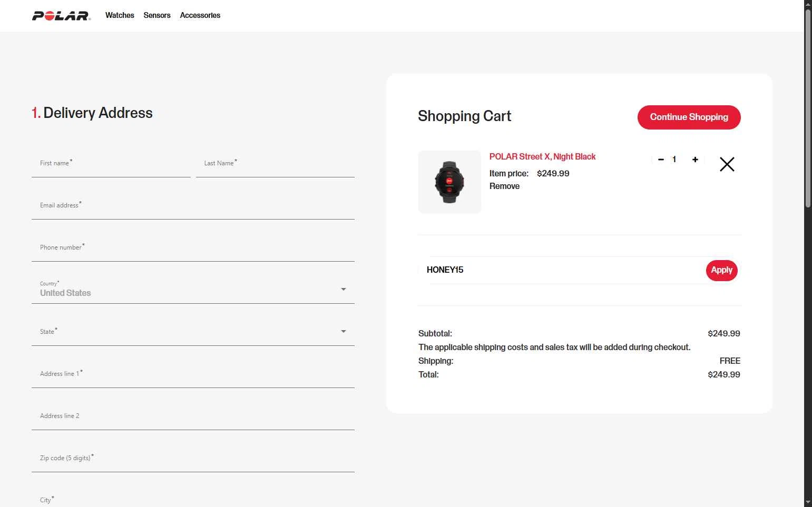Remove item using the X icon
Screen dimensions: 812x507
click(727, 164)
